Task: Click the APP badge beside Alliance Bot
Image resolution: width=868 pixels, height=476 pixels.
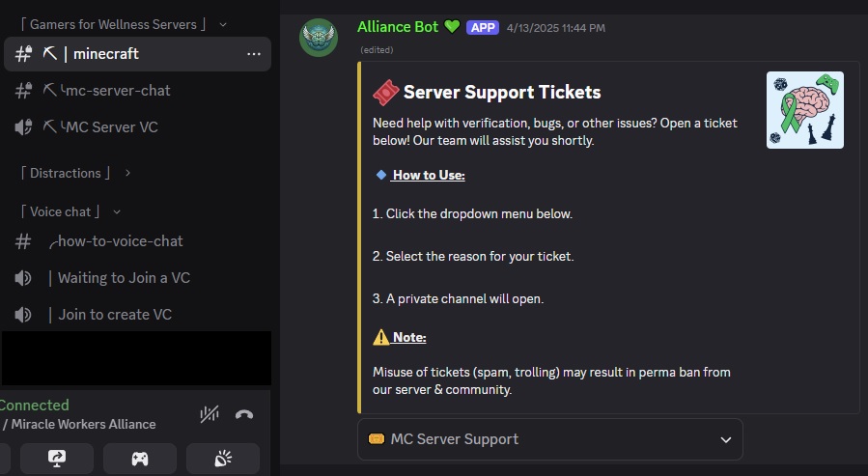Action: [483, 28]
